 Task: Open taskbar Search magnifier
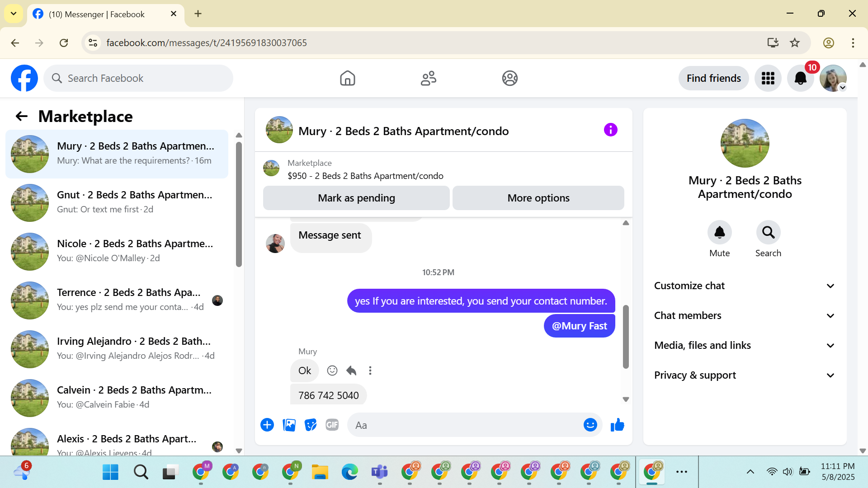click(141, 472)
